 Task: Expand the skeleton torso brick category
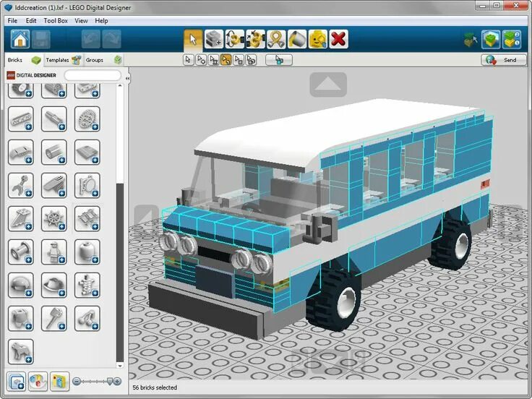pos(87,286)
